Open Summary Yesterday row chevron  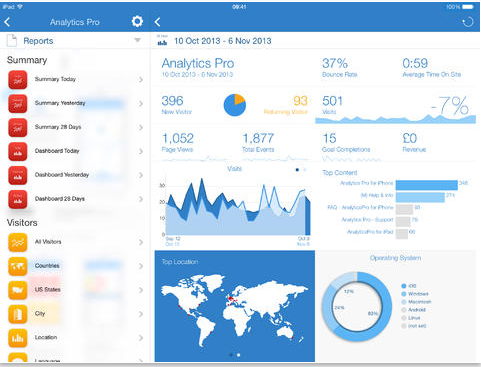click(x=141, y=104)
